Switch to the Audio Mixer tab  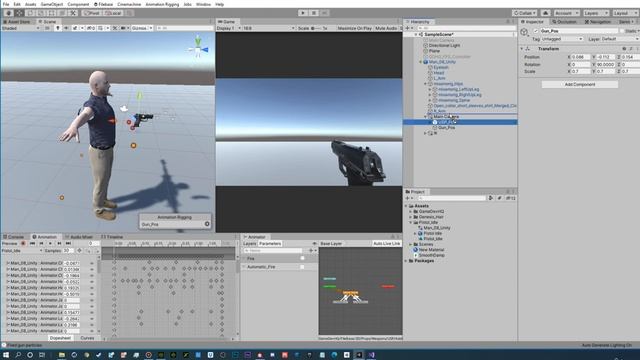click(79, 237)
